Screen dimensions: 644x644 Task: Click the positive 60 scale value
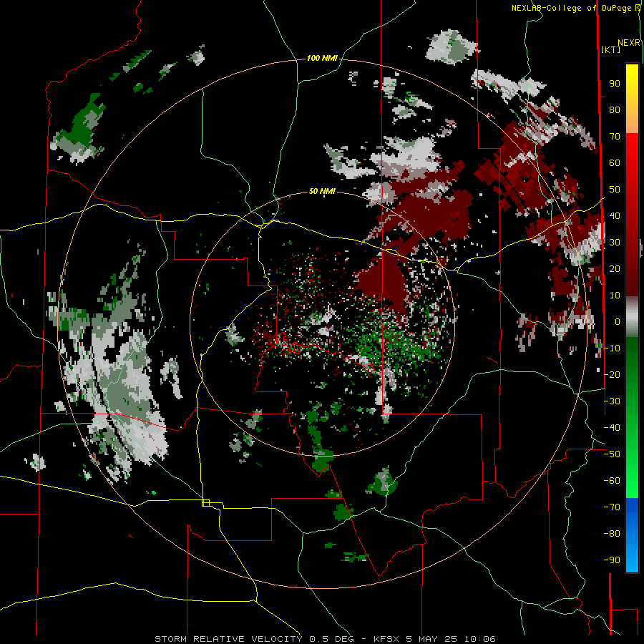click(615, 163)
